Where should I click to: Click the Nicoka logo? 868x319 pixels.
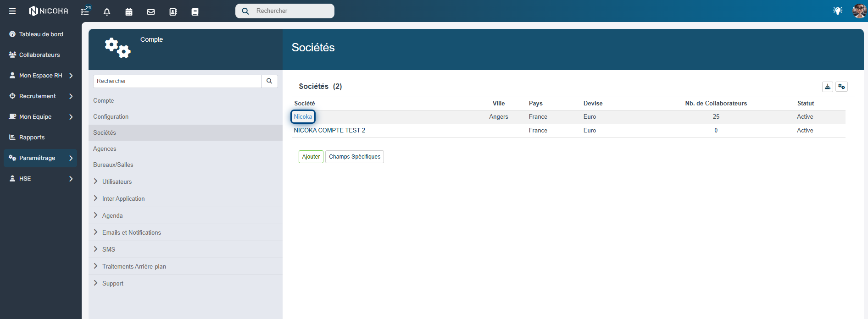[x=49, y=11]
